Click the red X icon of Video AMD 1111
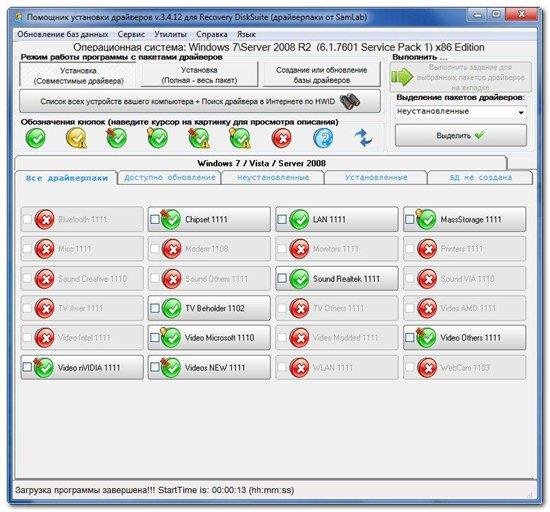 (x=427, y=308)
